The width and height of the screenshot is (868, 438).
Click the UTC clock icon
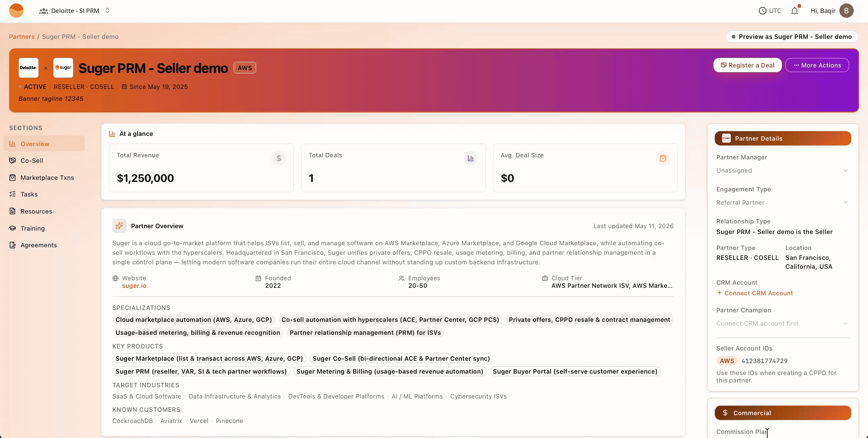tap(762, 11)
